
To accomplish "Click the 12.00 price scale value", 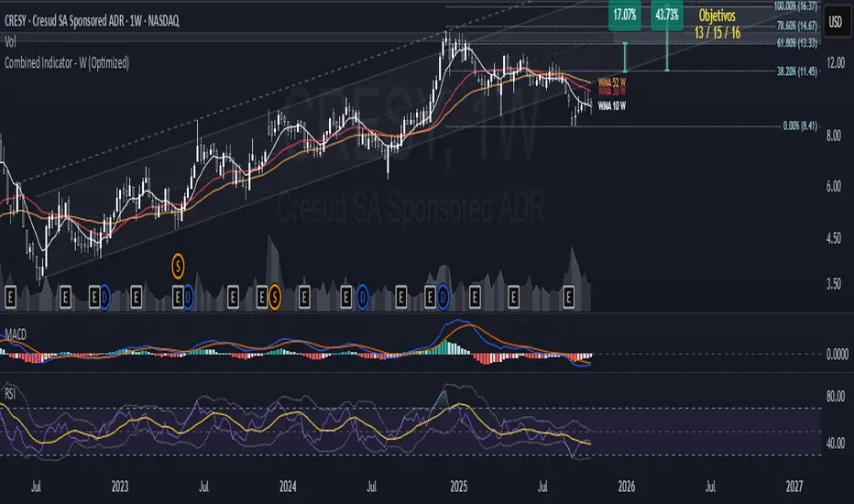I will click(x=836, y=63).
